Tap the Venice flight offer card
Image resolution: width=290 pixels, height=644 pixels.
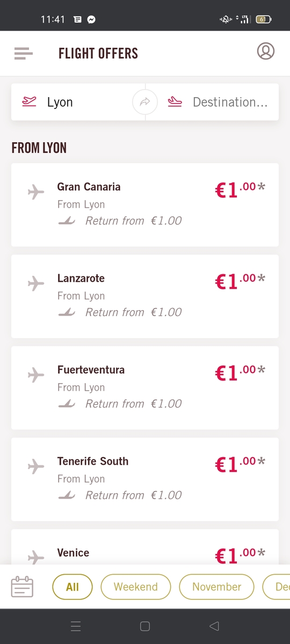(x=145, y=547)
